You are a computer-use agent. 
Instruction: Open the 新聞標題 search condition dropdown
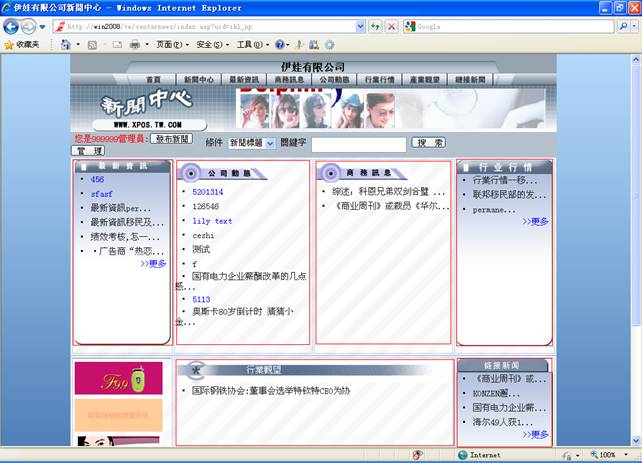[251, 143]
